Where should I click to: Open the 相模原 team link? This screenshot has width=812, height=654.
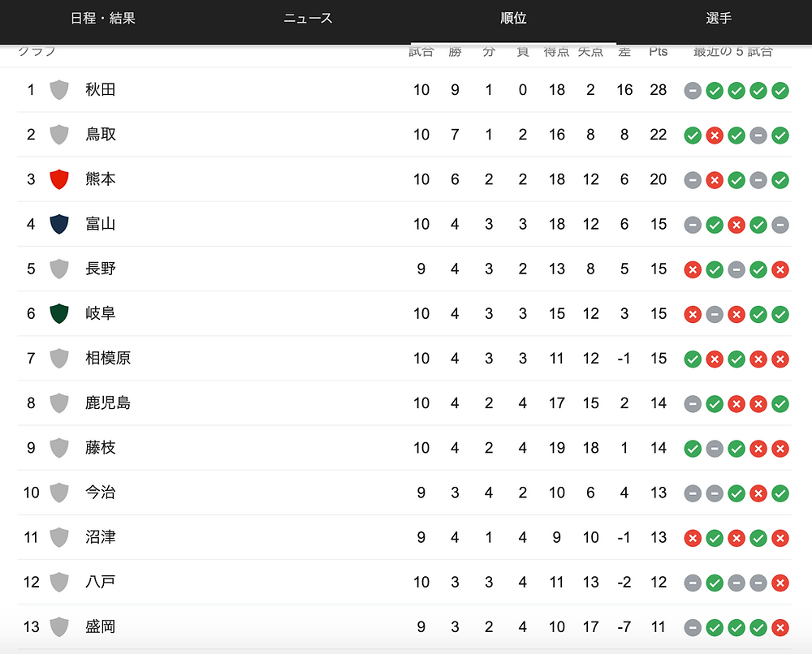tap(108, 358)
